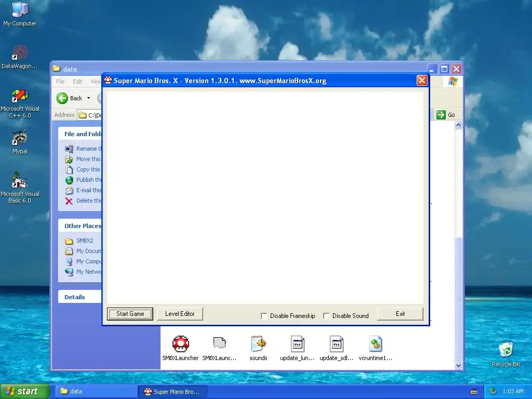532x399 pixels.
Task: Close the Super Mario Bros. X window
Action: [x=422, y=81]
